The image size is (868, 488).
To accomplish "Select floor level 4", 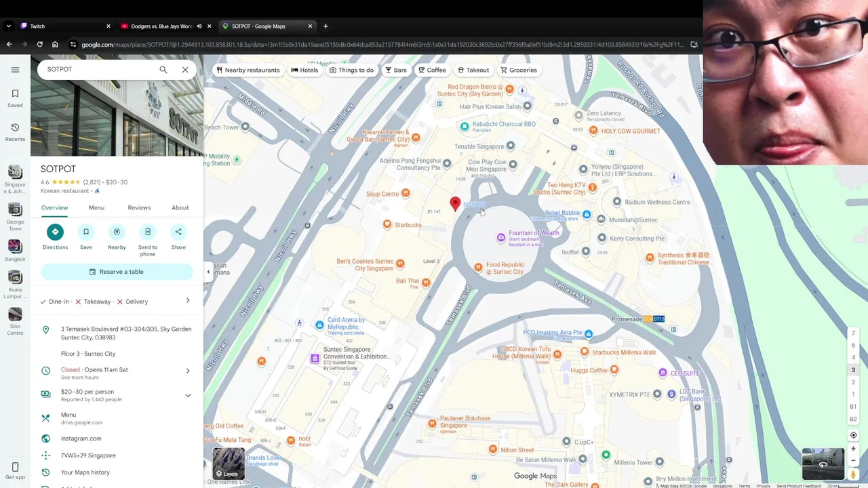I will pyautogui.click(x=853, y=357).
